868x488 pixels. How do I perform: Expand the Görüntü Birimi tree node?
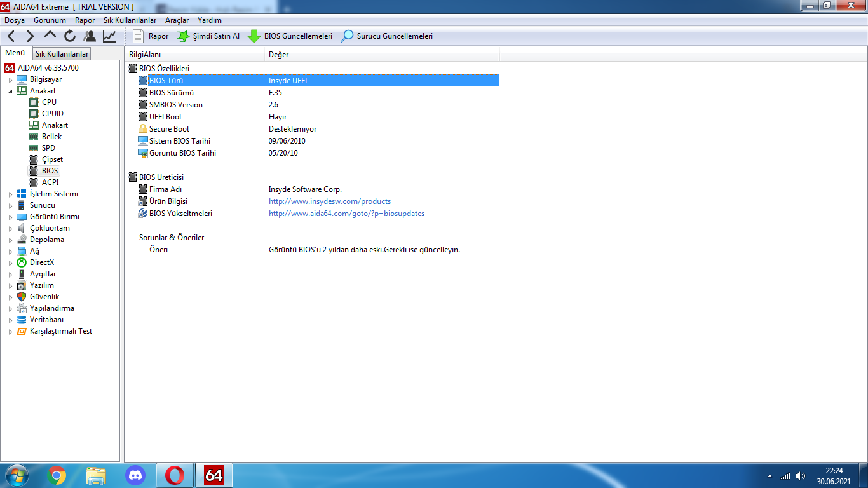tap(10, 217)
